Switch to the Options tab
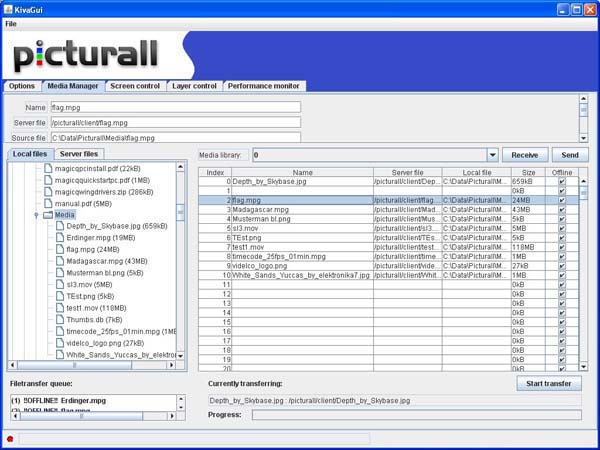 click(22, 86)
